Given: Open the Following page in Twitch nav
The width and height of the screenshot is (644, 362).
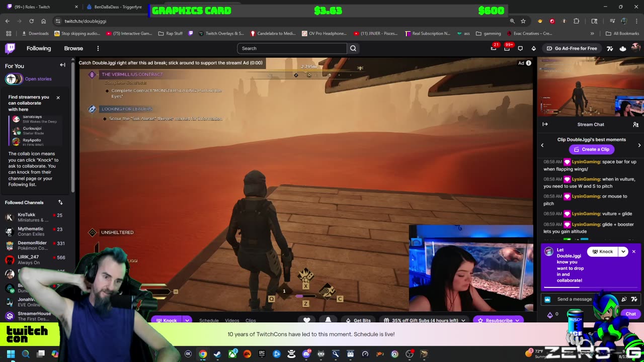Looking at the screenshot, I should tap(39, 48).
